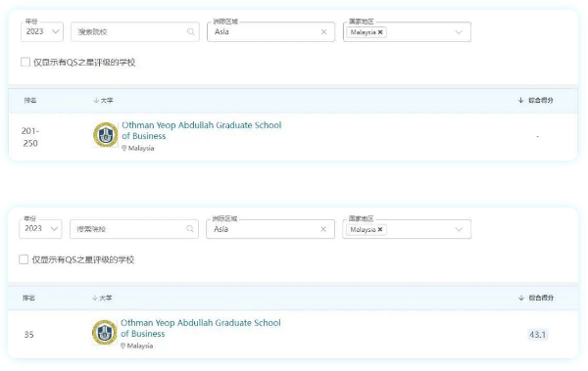This screenshot has width=588, height=371.
Task: Open Othman Yeop Abdullah link ranked 201-250
Action: [201, 130]
